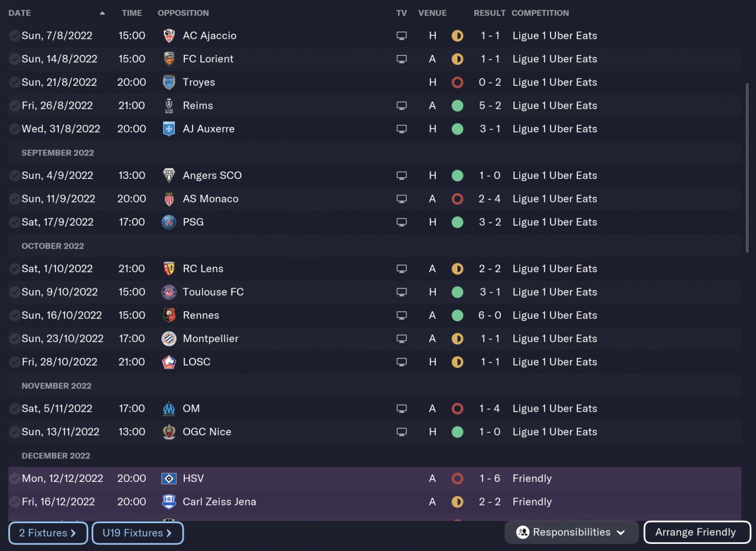The width and height of the screenshot is (756, 551).
Task: Toggle the checkmark beside Sun, 7/8/2022 fixture
Action: tap(14, 36)
